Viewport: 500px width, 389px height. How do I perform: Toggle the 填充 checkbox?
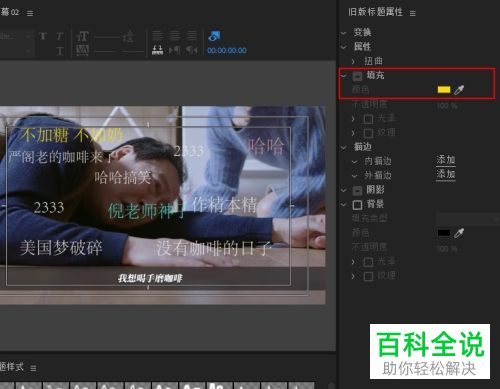[357, 76]
